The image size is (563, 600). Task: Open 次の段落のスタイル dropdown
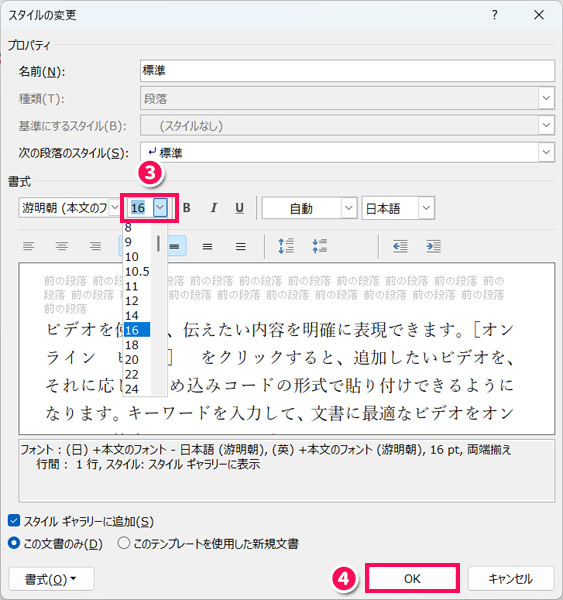coord(546,152)
